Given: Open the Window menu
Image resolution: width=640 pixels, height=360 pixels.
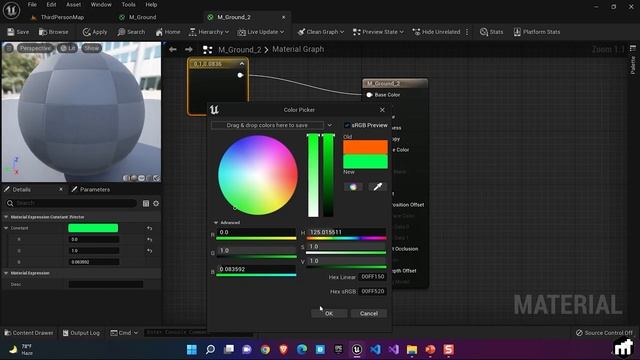Looking at the screenshot, I should 101,5.
